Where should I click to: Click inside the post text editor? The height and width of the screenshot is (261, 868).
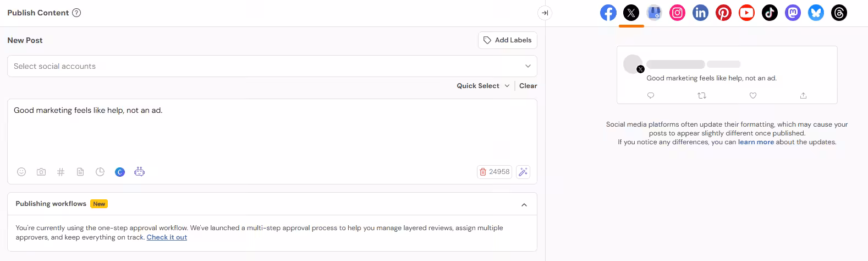point(272,132)
